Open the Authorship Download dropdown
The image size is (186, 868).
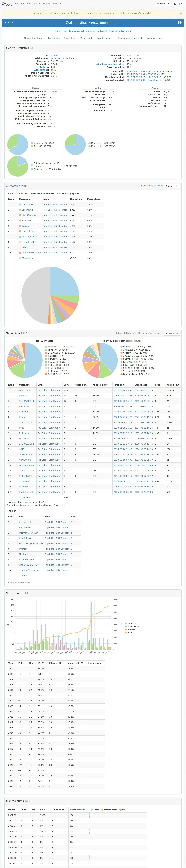[172, 186]
